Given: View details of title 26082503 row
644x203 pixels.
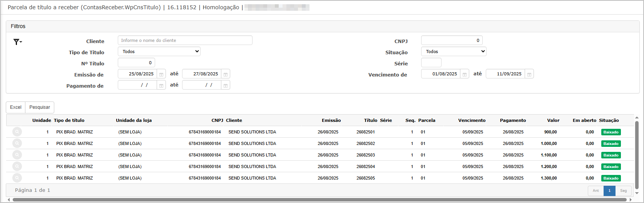Looking at the screenshot, I should click(17, 155).
